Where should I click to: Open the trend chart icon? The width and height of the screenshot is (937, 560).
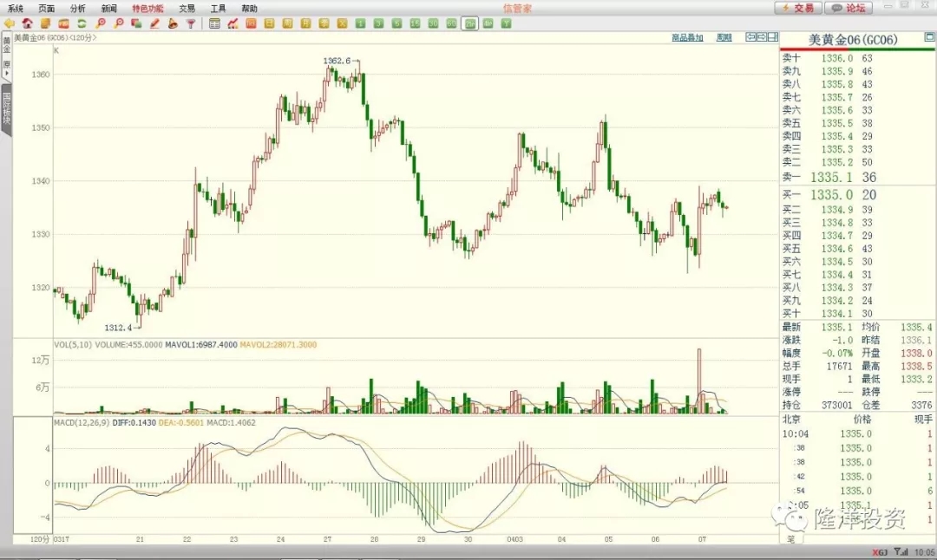coord(233,24)
